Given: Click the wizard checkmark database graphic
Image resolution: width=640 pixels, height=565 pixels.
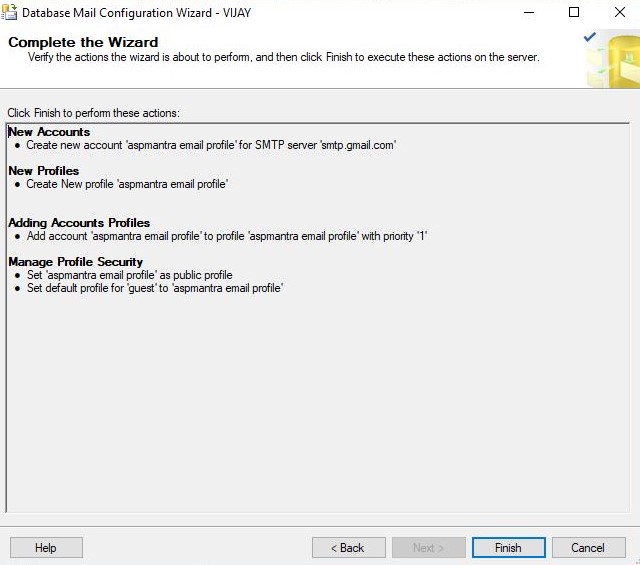Looking at the screenshot, I should [x=611, y=59].
